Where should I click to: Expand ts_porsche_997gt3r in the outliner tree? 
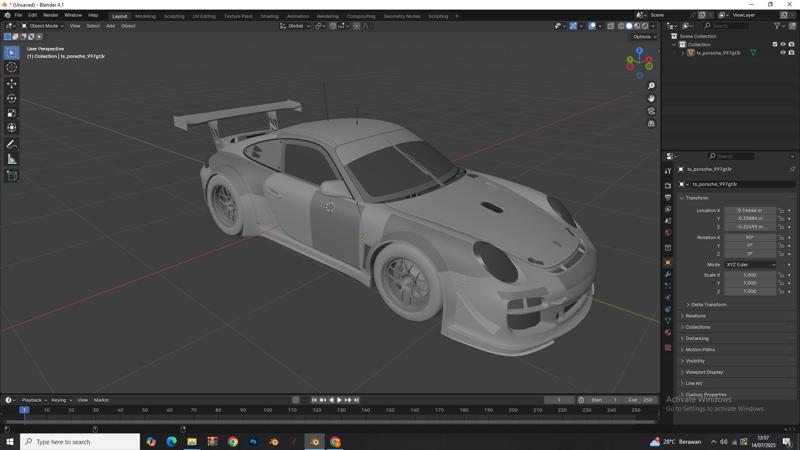(683, 53)
